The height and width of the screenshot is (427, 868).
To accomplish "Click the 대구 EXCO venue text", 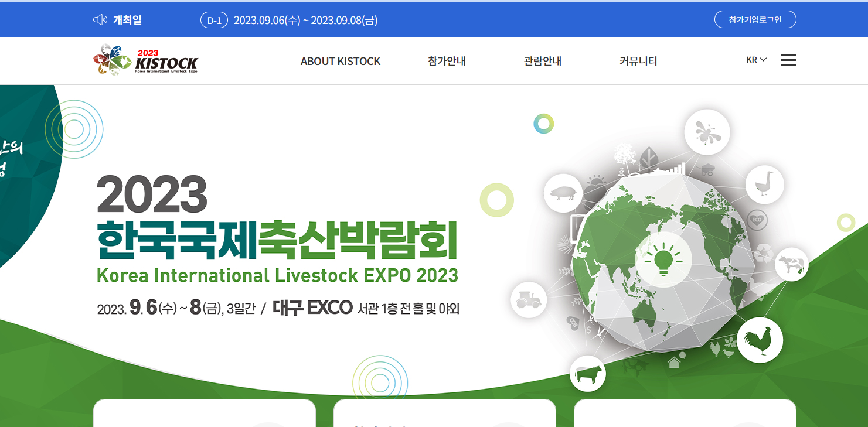I will 312,308.
